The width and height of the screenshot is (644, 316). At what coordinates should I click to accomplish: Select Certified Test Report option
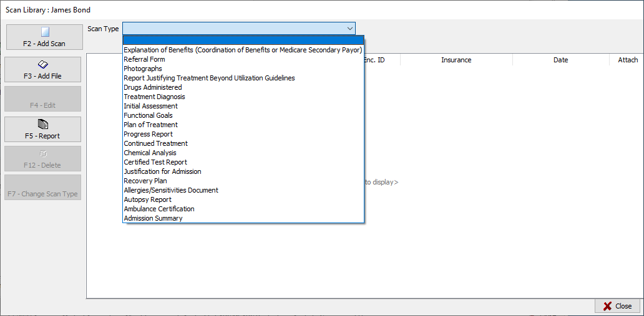click(155, 162)
